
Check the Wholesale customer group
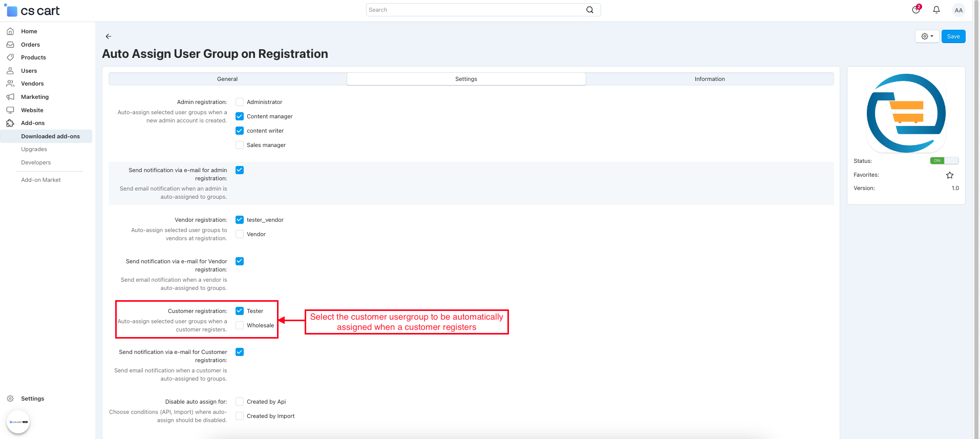[240, 325]
